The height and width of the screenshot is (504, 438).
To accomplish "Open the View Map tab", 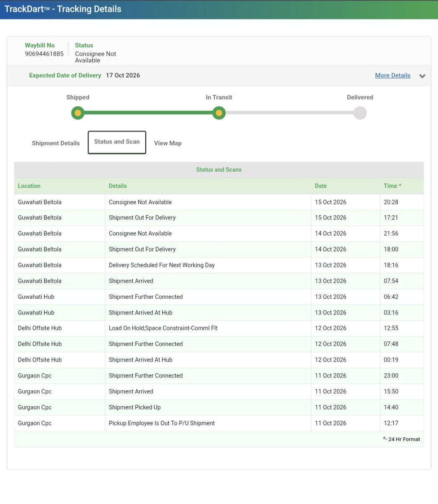I will point(168,143).
